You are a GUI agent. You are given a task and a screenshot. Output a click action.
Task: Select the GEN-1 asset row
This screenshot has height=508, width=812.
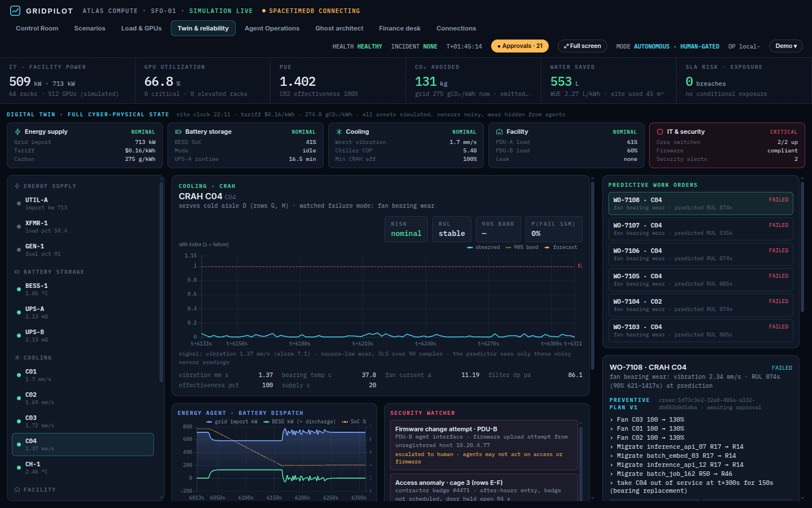83,250
